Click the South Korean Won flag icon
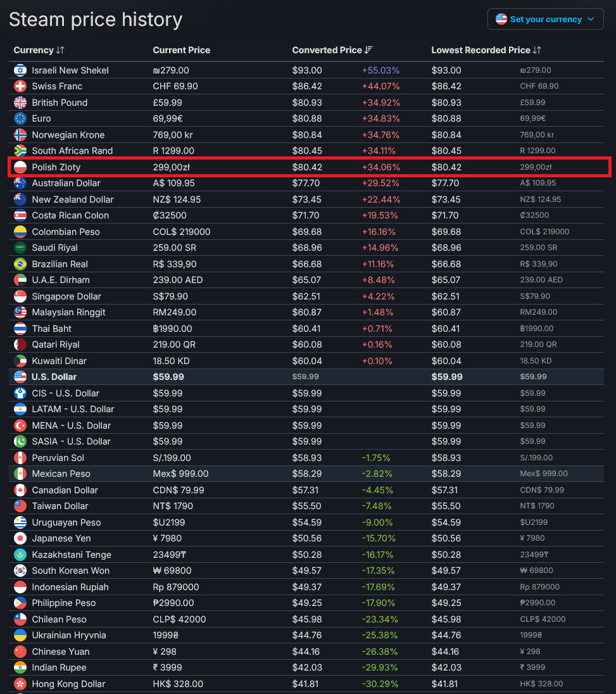Image resolution: width=616 pixels, height=694 pixels. (20, 571)
